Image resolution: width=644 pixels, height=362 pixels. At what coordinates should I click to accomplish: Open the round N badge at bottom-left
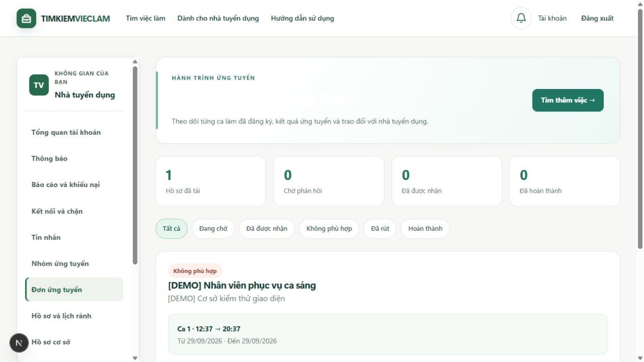coord(19,343)
